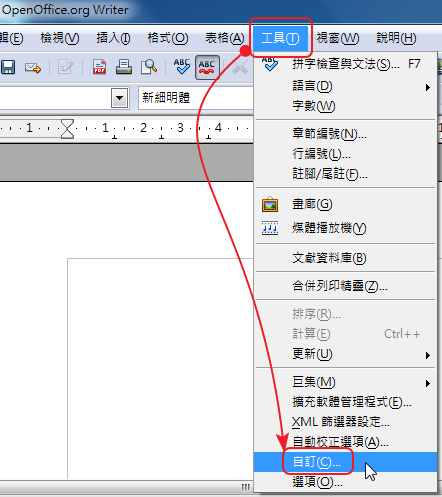Open 擴充軟體管理程式(E)...
The image size is (442, 497).
coord(346,402)
